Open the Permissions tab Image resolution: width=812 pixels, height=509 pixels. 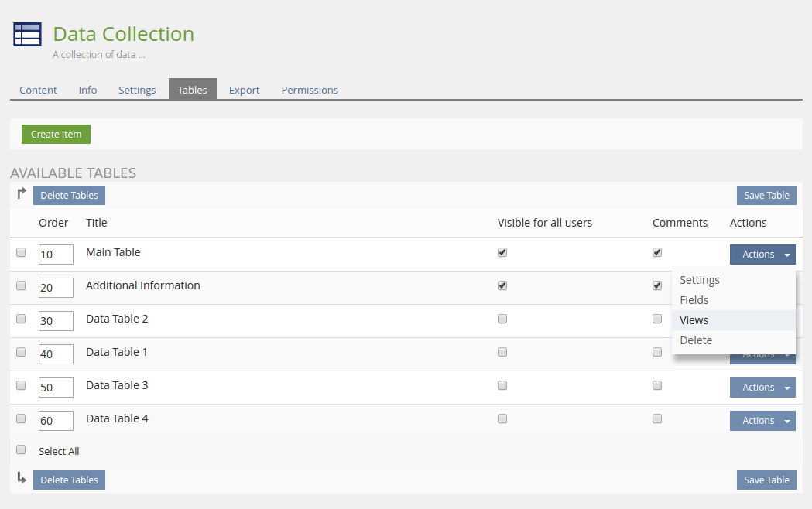coord(310,90)
